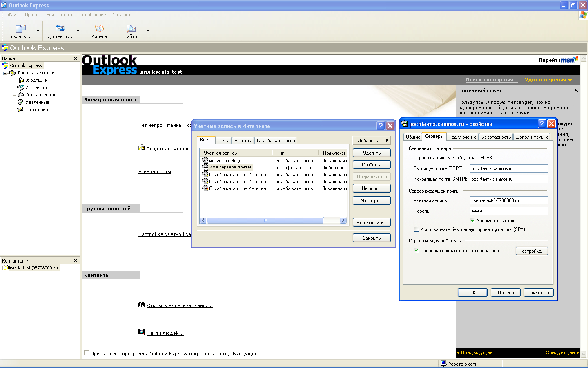Viewport: 588px width, 368px height.
Task: Click right arrow of accounts list scrollbar
Action: coord(343,220)
